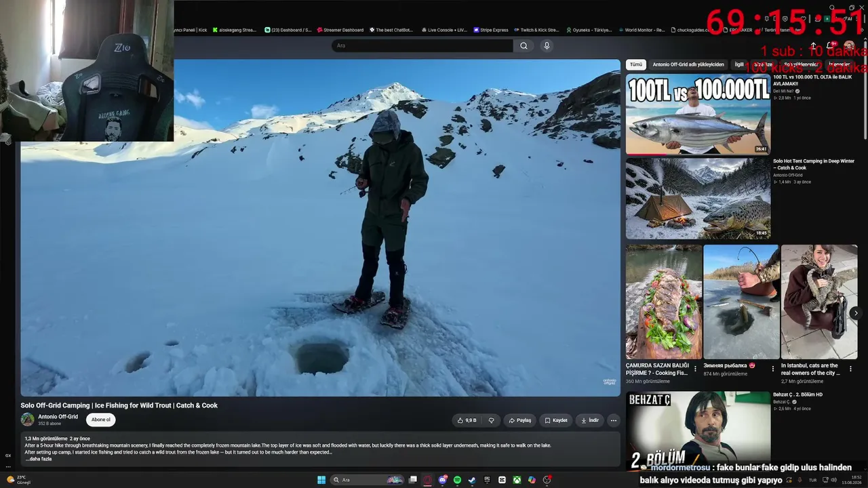Switch to the Stripe Express browser tab
Screen dimensions: 868x488
491,30
